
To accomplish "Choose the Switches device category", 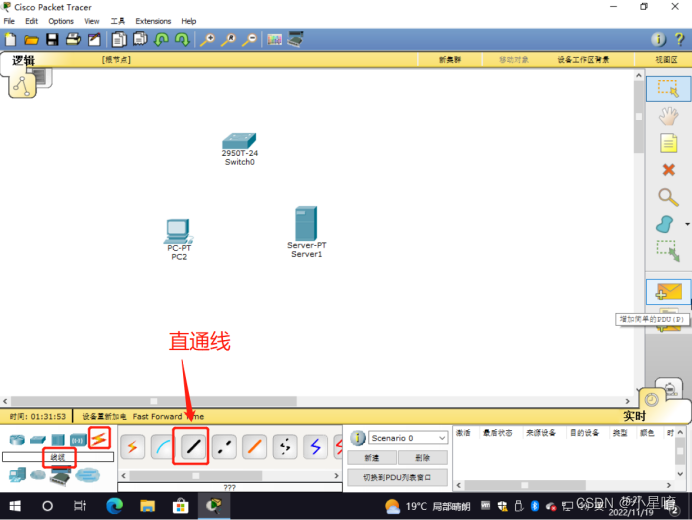I will (38, 440).
